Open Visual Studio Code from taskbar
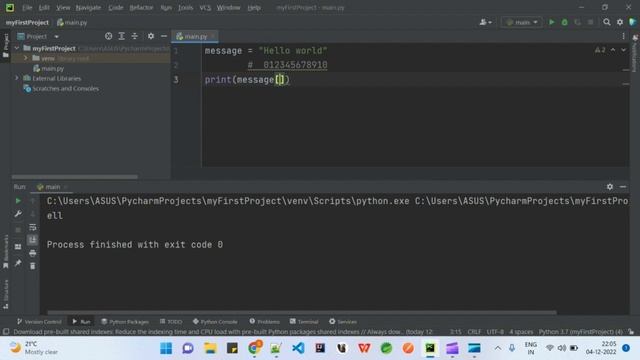 pyautogui.click(x=298, y=348)
